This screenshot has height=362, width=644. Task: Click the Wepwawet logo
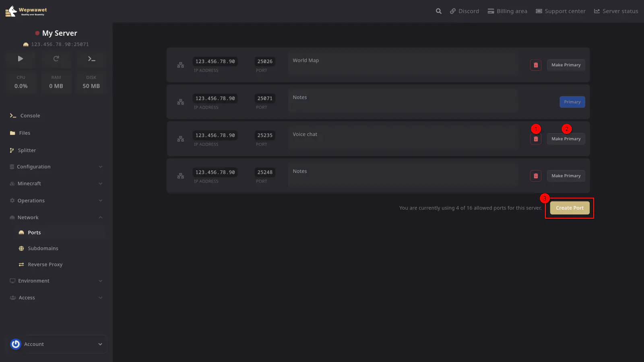pyautogui.click(x=26, y=11)
